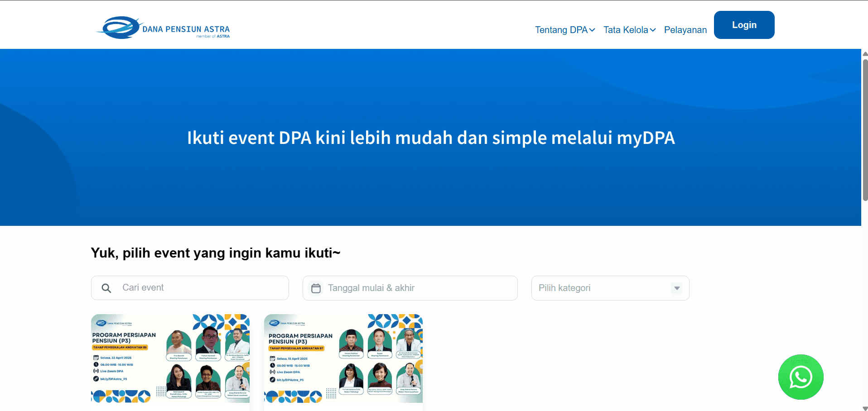Click the Dana Pensiun Astra logo
This screenshot has width=868, height=411.
pyautogui.click(x=164, y=28)
